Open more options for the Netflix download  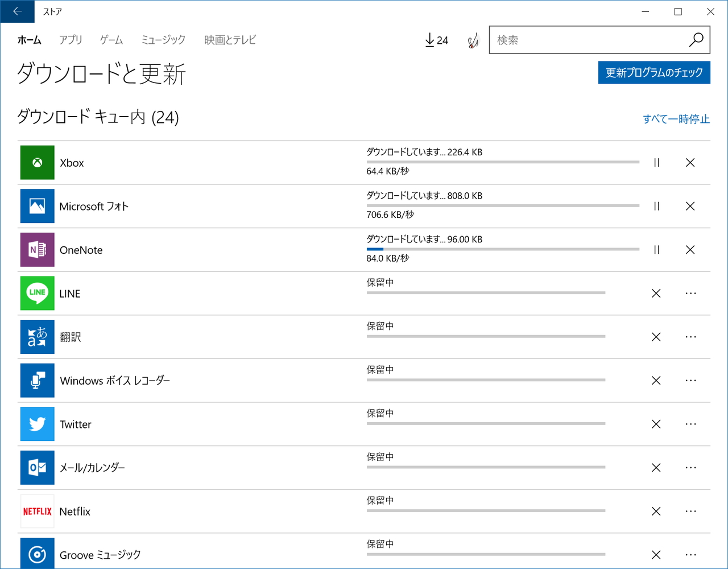point(690,511)
